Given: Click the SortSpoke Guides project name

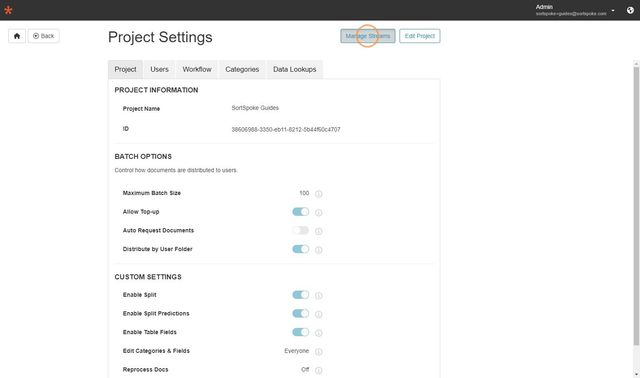Looking at the screenshot, I should [x=255, y=108].
